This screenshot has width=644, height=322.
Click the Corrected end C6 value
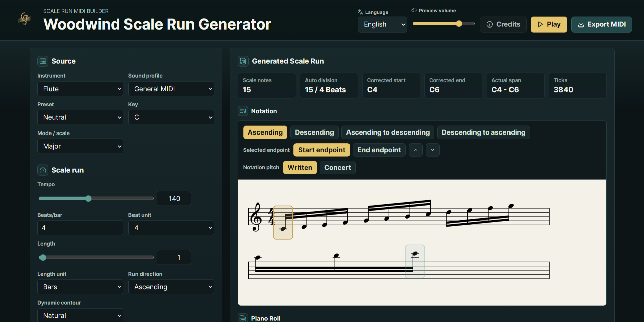tap(434, 90)
